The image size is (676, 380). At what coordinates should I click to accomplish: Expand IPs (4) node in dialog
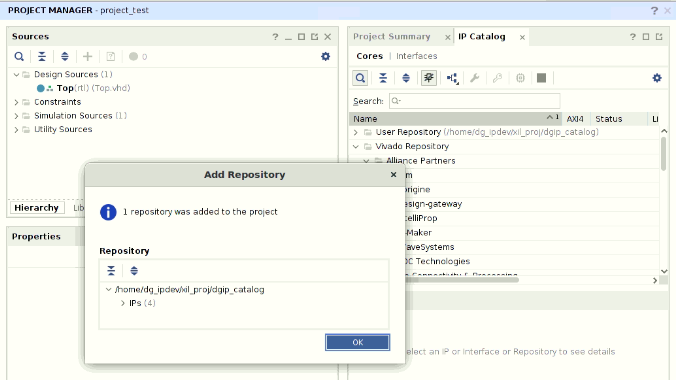(x=123, y=303)
